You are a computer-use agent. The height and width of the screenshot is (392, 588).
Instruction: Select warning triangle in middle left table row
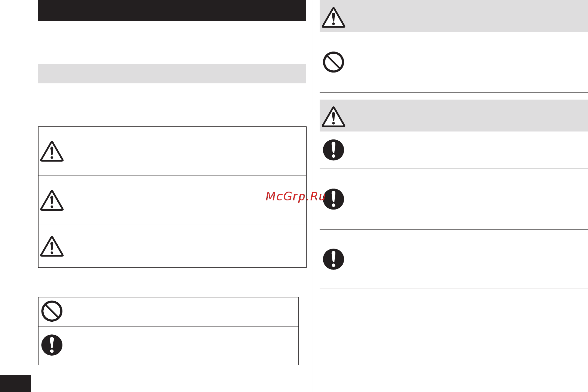[x=52, y=200]
